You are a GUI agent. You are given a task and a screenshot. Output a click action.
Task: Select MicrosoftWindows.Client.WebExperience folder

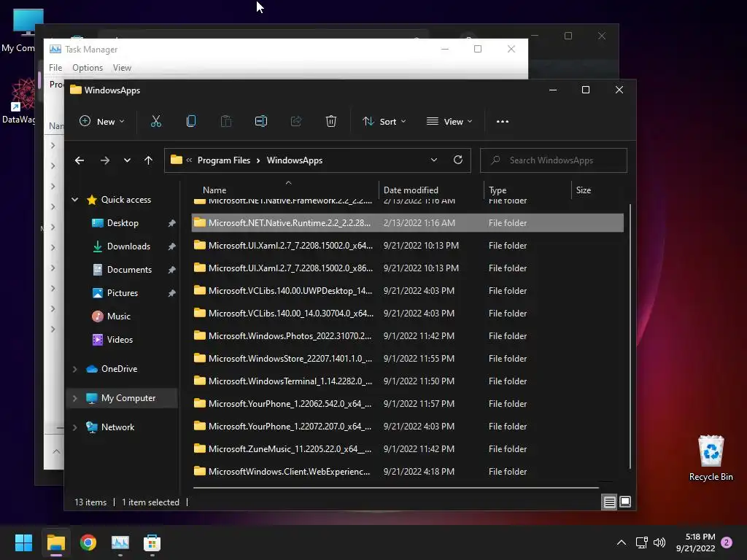[407, 472]
